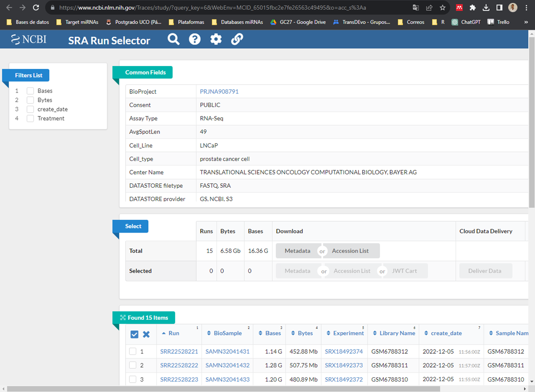
Task: Enable the Bases filter checkbox
Action: [x=30, y=91]
